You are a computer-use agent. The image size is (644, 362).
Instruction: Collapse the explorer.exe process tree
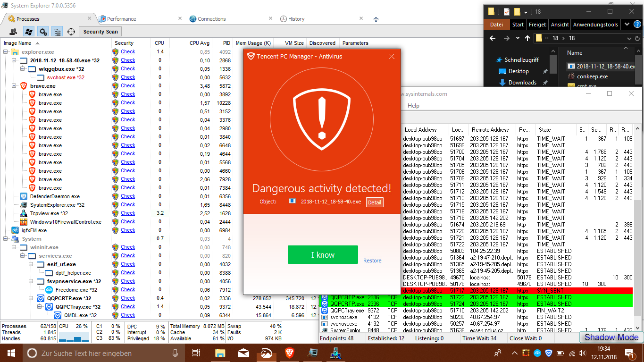(x=6, y=52)
